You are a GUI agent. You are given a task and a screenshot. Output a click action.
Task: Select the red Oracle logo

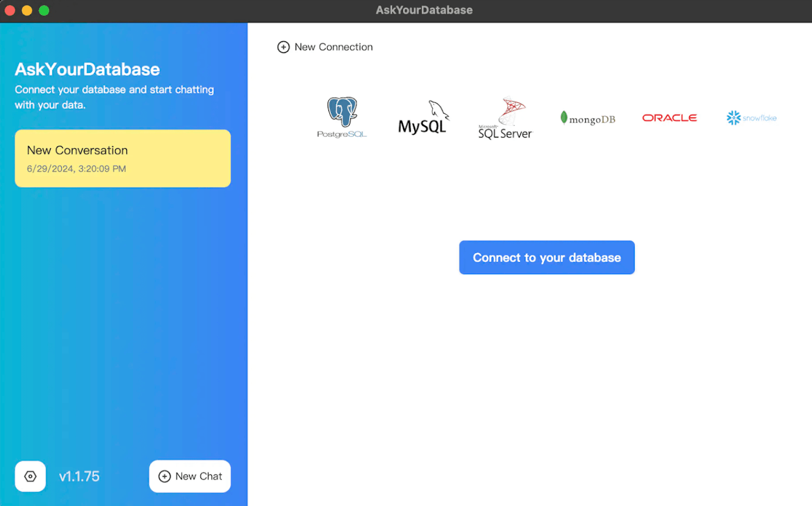pyautogui.click(x=669, y=118)
